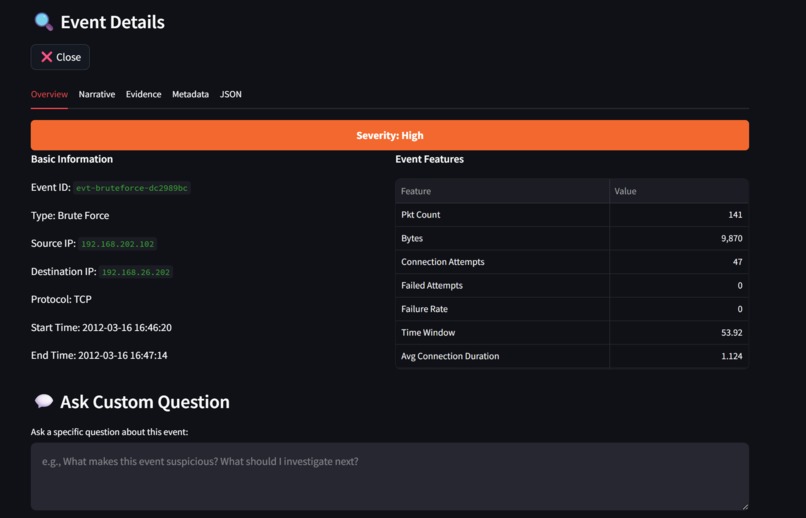The image size is (806, 518).
Task: Click the Type: Brute Force text
Action: click(70, 216)
